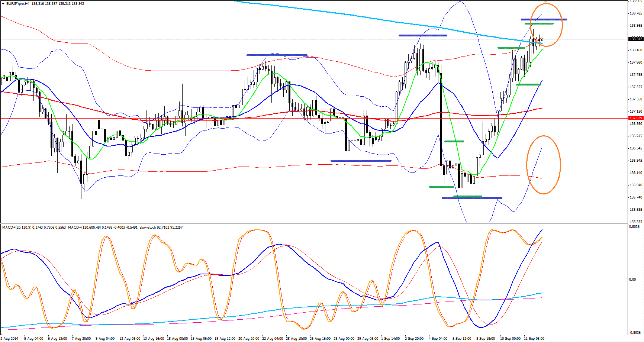Click the 20 Aug 20:00 time axis label
The image size is (644, 342).
(249, 339)
